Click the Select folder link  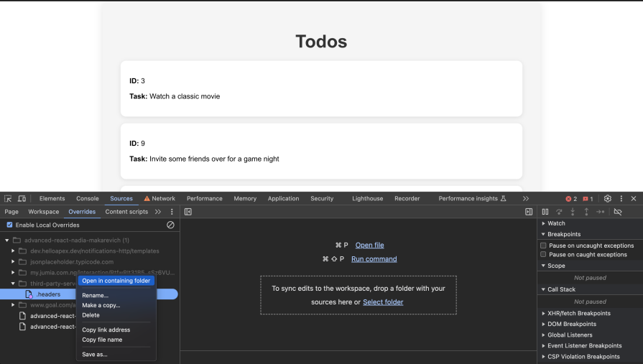point(383,302)
